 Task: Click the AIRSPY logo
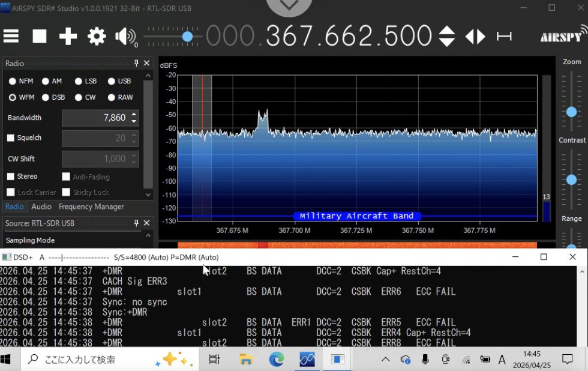point(563,35)
